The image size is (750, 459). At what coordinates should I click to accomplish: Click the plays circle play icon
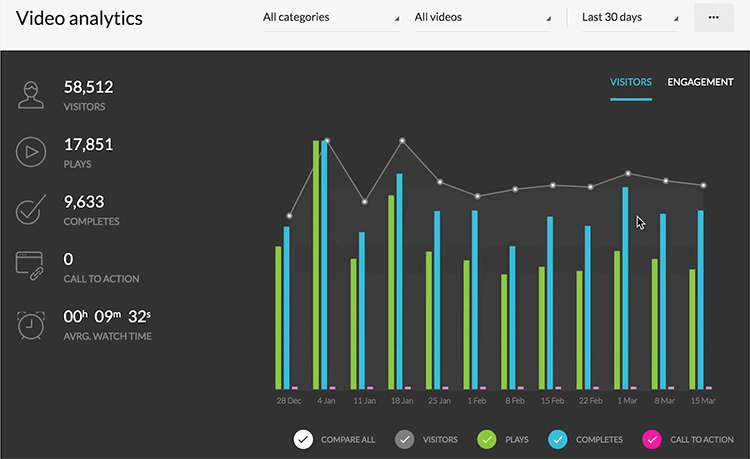pyautogui.click(x=31, y=152)
